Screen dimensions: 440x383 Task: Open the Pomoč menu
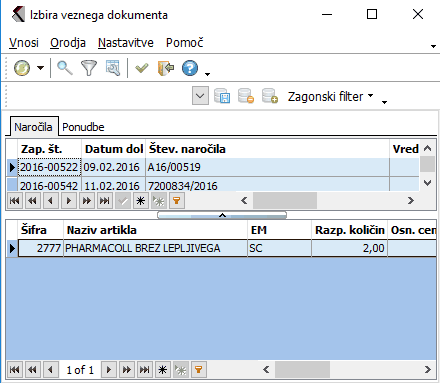185,43
